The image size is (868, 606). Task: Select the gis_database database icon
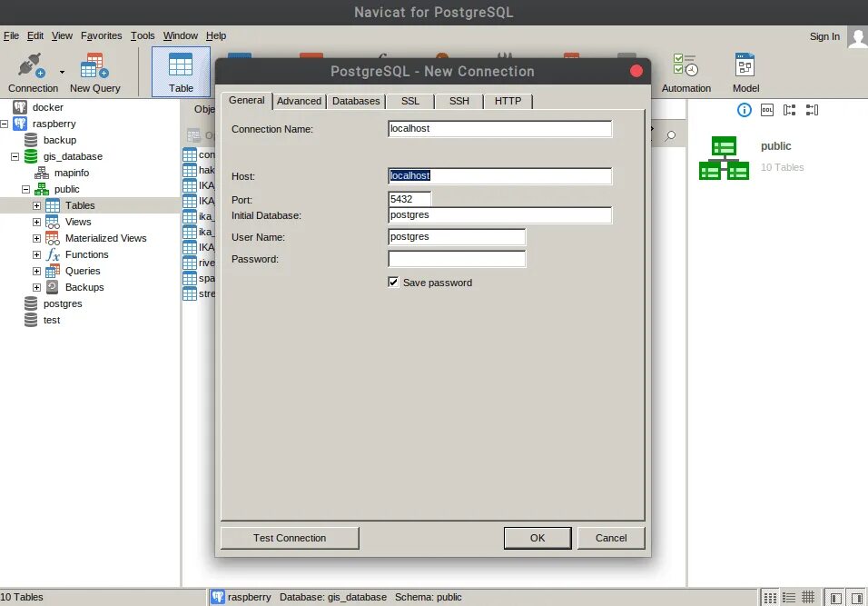pyautogui.click(x=31, y=156)
